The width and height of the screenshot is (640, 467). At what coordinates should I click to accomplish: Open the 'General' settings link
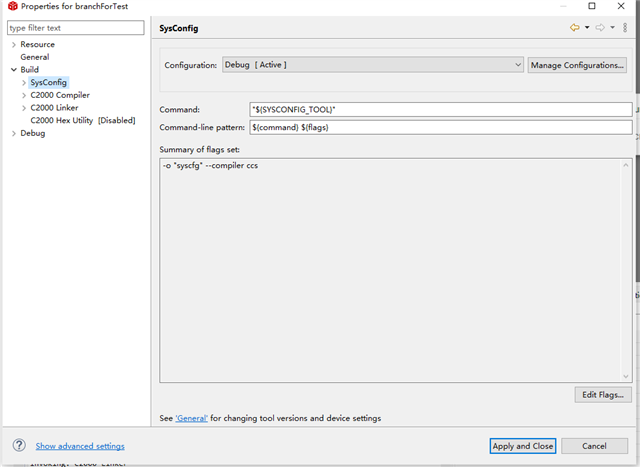pos(191,418)
